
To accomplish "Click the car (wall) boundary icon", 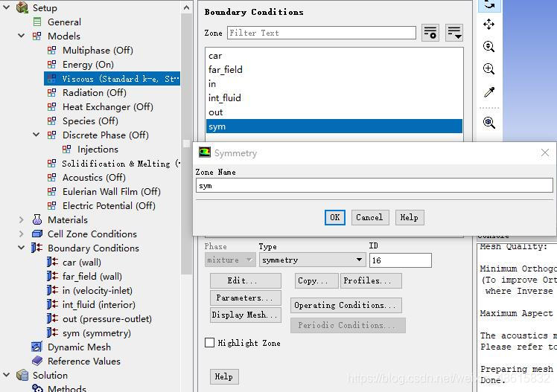I will 52,262.
